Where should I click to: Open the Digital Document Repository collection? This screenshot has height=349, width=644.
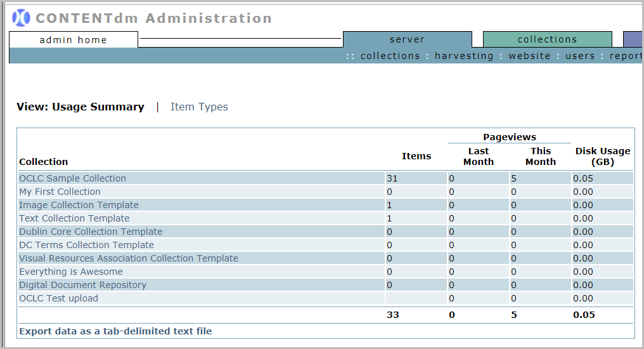(83, 286)
